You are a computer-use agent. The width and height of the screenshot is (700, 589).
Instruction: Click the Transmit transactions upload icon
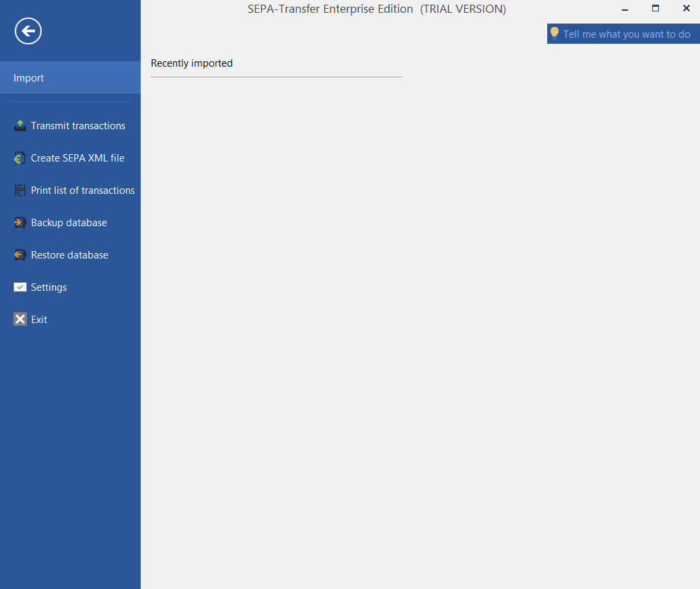tap(20, 126)
